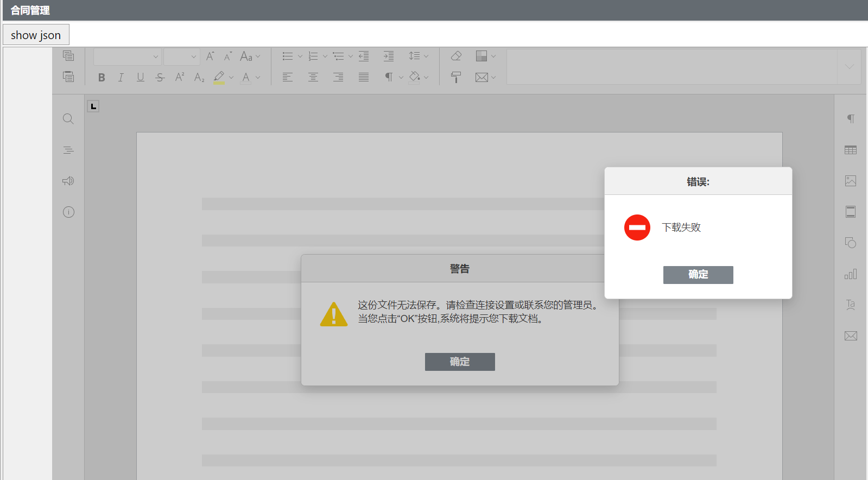The width and height of the screenshot is (868, 480).
Task: Open header and footer settings icon
Action: (x=851, y=212)
